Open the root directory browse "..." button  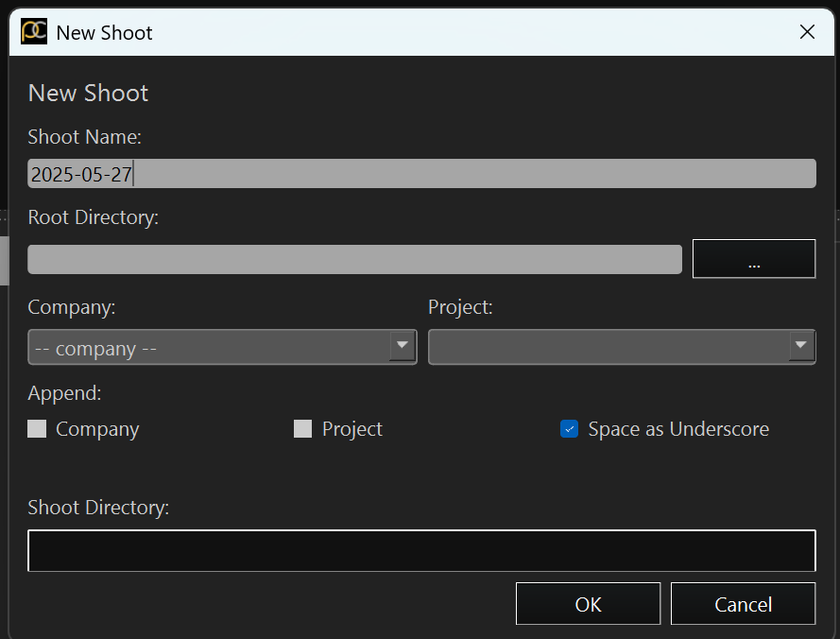[754, 259]
